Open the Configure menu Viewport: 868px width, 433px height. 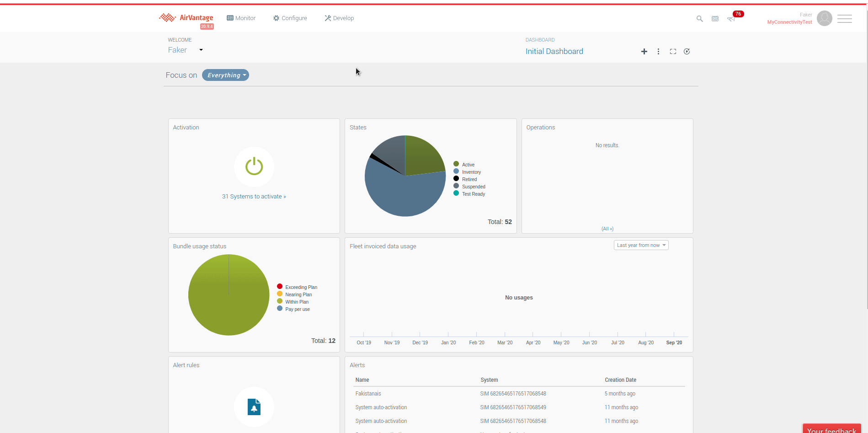point(290,18)
